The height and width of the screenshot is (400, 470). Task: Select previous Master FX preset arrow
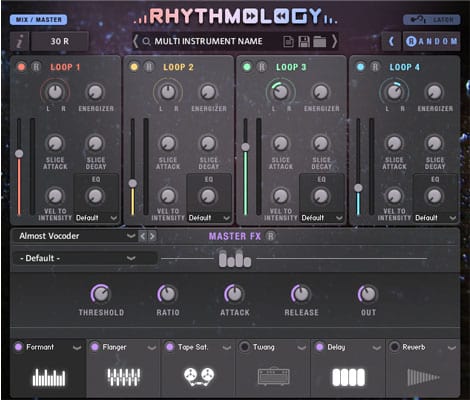[143, 236]
